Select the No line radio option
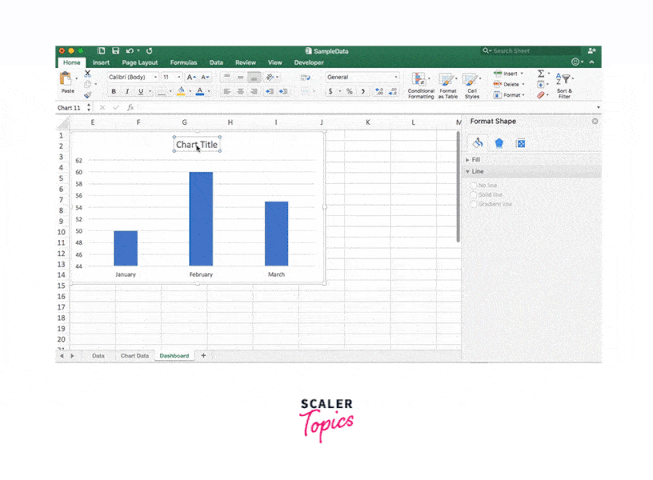 (474, 185)
